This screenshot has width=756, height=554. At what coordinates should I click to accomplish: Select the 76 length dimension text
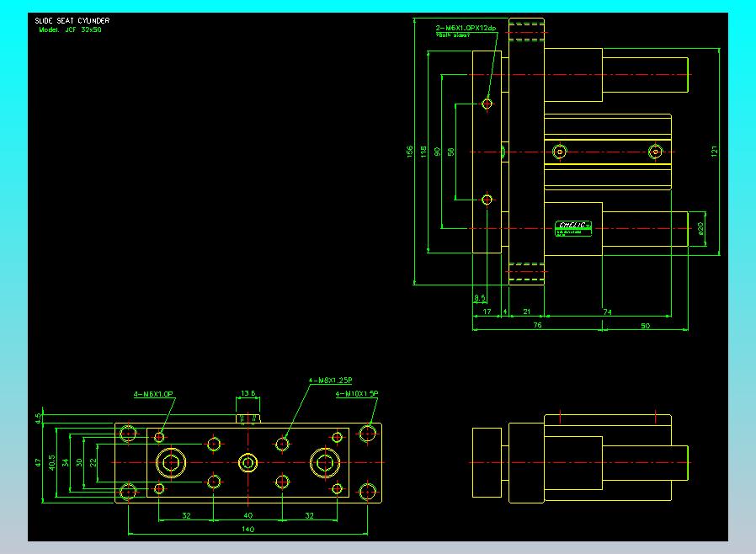pos(536,324)
